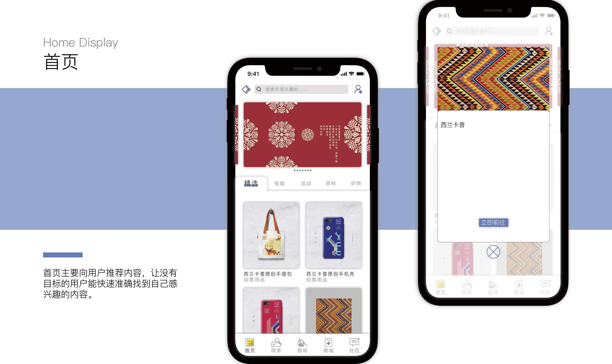
Task: Click 立即前往 button in popup
Action: coord(494,222)
